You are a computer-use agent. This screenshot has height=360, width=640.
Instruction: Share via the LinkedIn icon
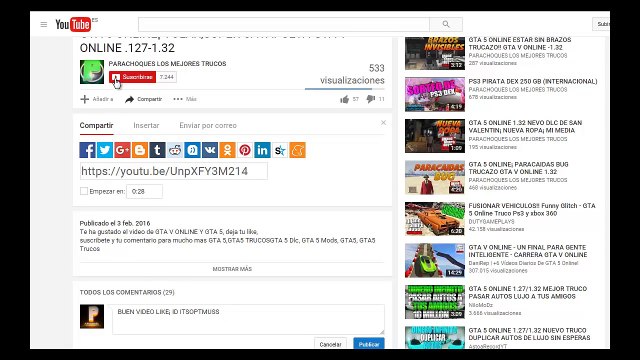pos(262,150)
